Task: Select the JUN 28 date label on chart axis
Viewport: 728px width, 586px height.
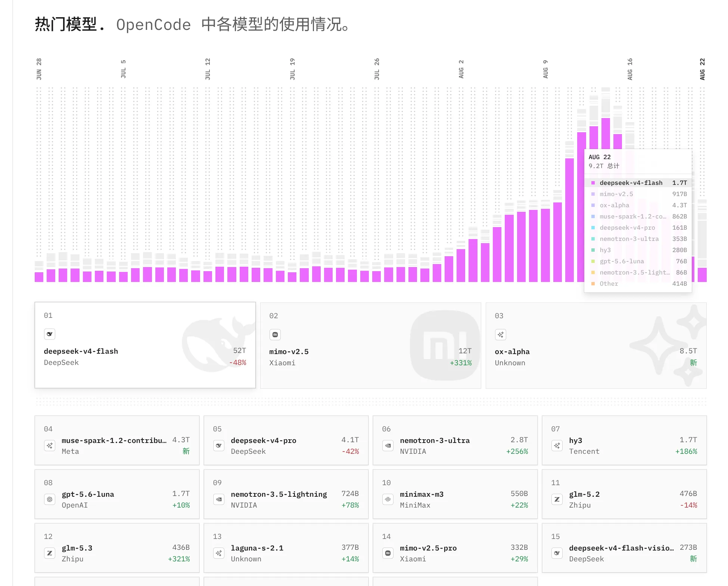Action: pyautogui.click(x=39, y=69)
